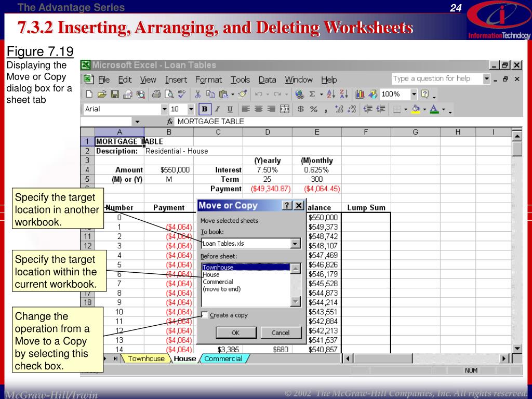Toggle Italic formatting

click(217, 109)
